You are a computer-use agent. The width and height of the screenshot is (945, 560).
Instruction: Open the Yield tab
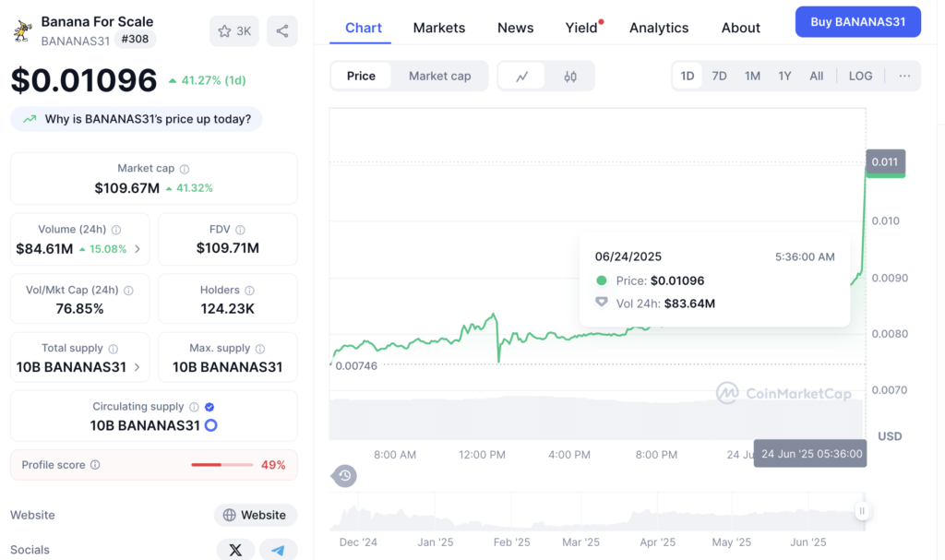point(581,28)
